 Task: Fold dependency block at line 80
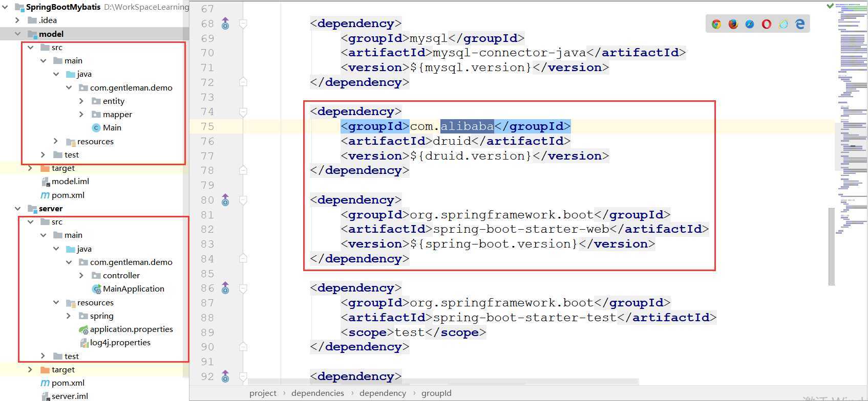pos(243,200)
